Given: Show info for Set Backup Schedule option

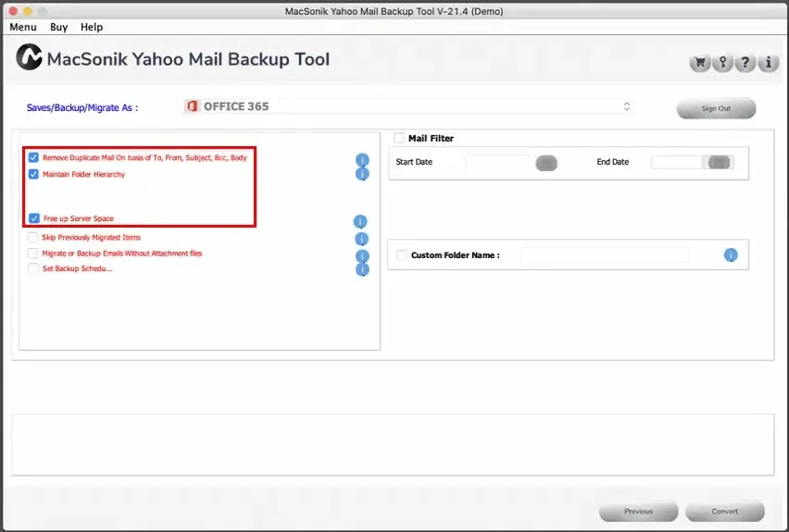Looking at the screenshot, I should [x=362, y=269].
